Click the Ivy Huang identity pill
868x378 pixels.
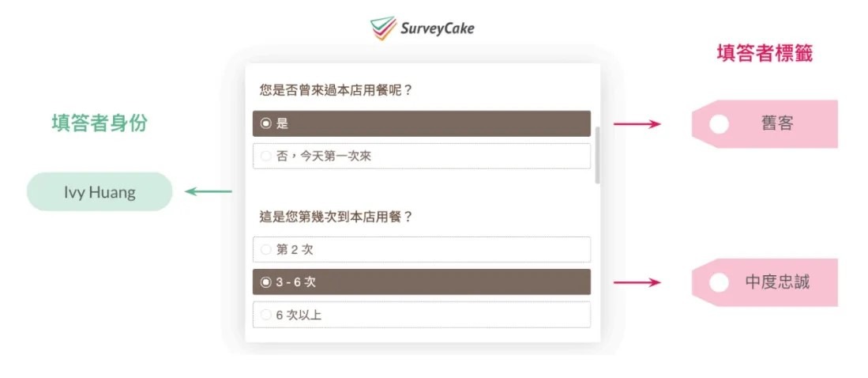click(100, 192)
